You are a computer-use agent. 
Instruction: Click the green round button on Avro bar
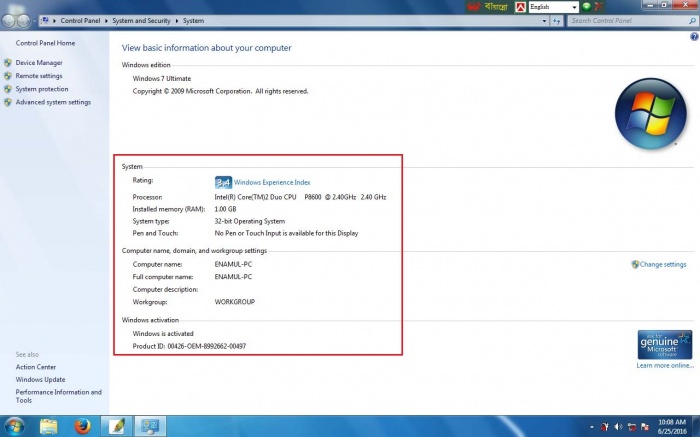click(587, 7)
